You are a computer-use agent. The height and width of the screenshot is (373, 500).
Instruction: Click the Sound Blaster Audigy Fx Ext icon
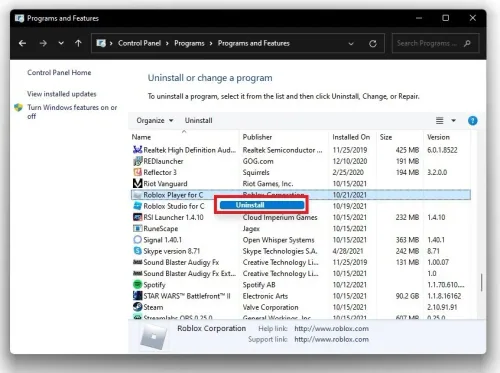[137, 273]
